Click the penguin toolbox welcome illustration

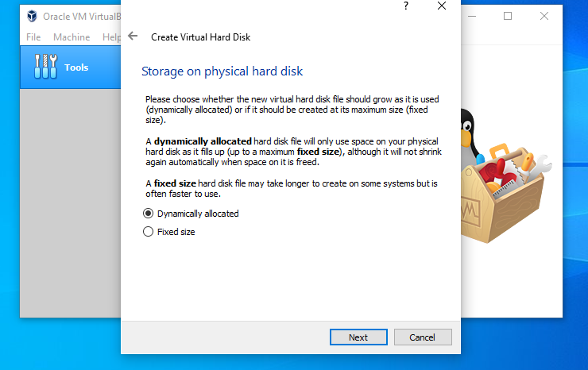(505, 175)
